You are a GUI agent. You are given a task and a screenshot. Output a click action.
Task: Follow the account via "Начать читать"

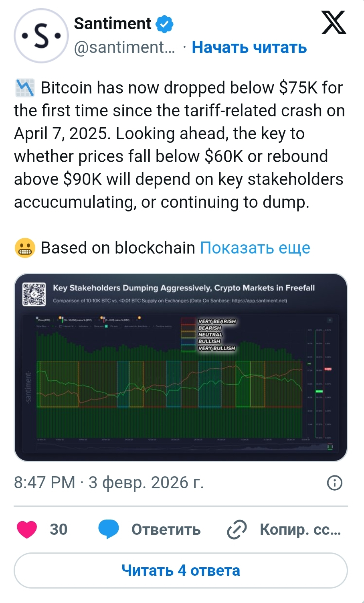click(x=249, y=47)
